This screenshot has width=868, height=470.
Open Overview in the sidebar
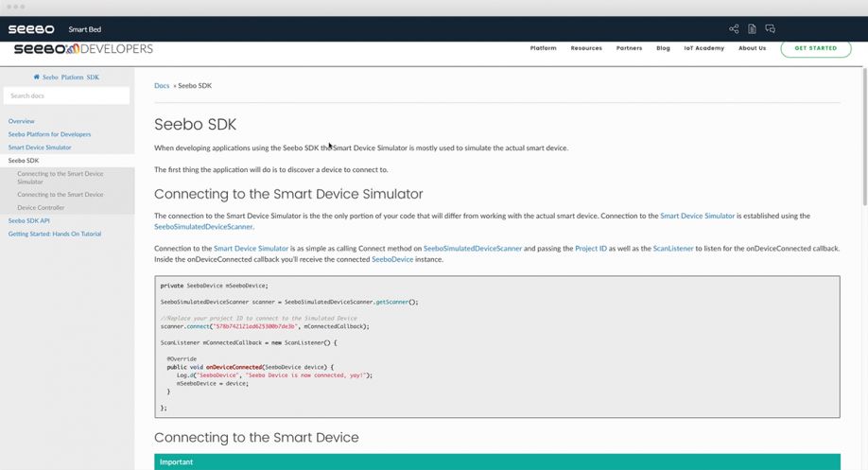21,121
